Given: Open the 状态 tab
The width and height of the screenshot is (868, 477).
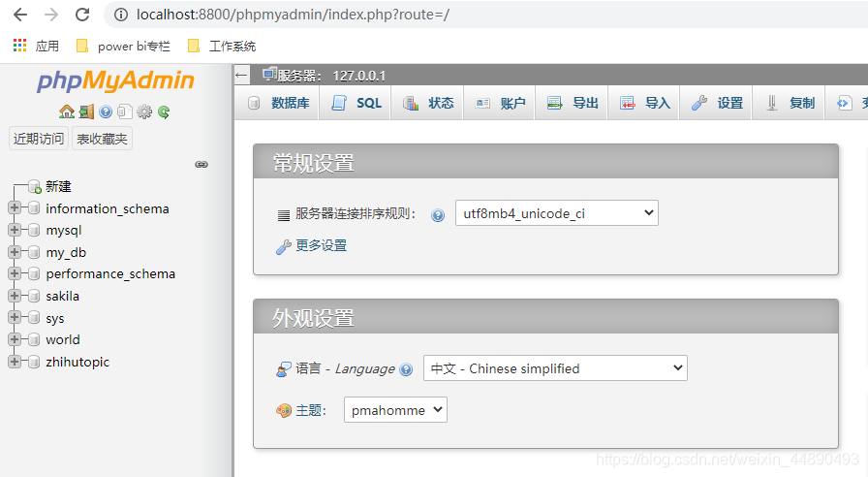Looking at the screenshot, I should 427,103.
